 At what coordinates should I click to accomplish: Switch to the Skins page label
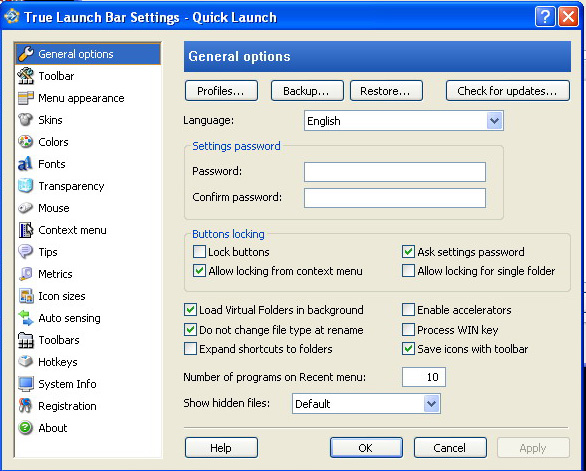coord(50,120)
